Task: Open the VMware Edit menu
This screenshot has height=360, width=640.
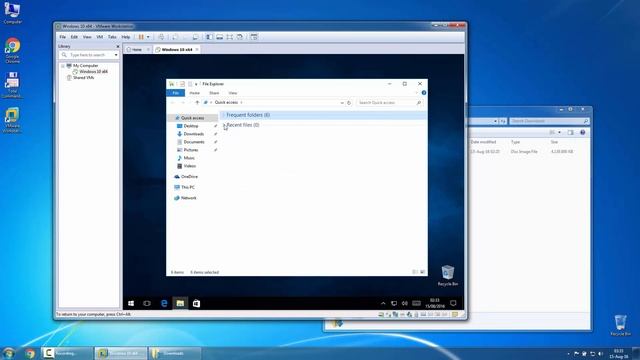Action: (x=74, y=37)
